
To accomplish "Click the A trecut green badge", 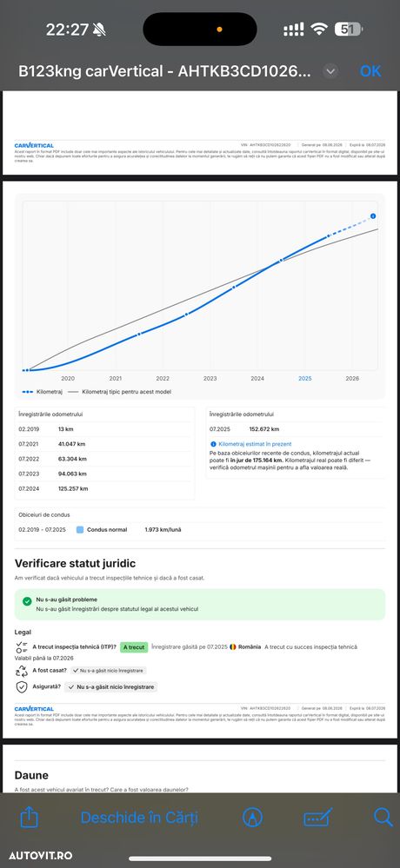I will click(x=134, y=647).
